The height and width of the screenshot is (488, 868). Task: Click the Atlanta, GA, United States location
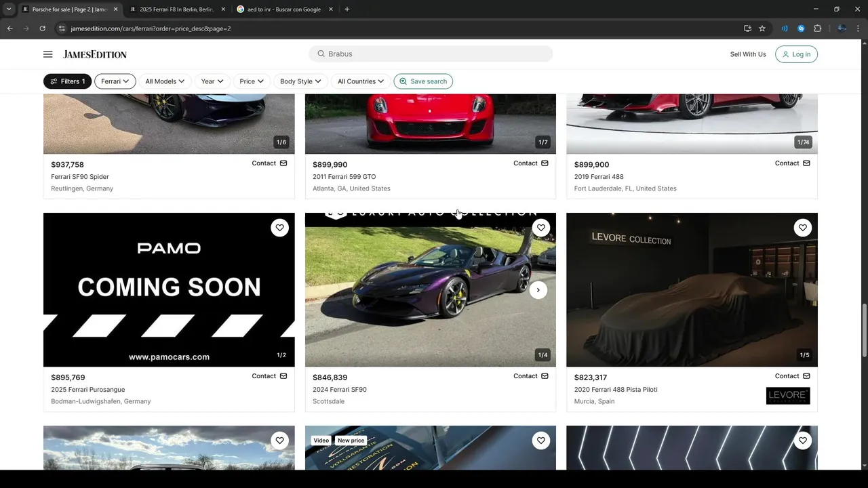351,188
